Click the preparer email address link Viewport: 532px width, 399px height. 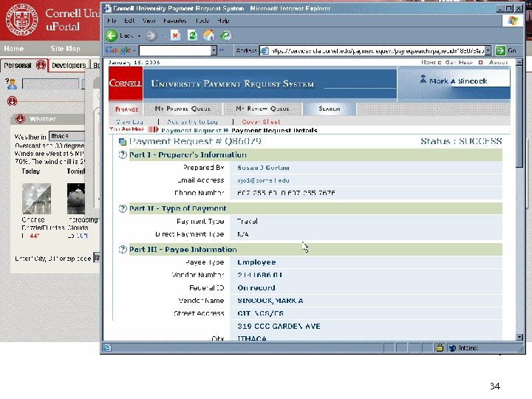[263, 180]
